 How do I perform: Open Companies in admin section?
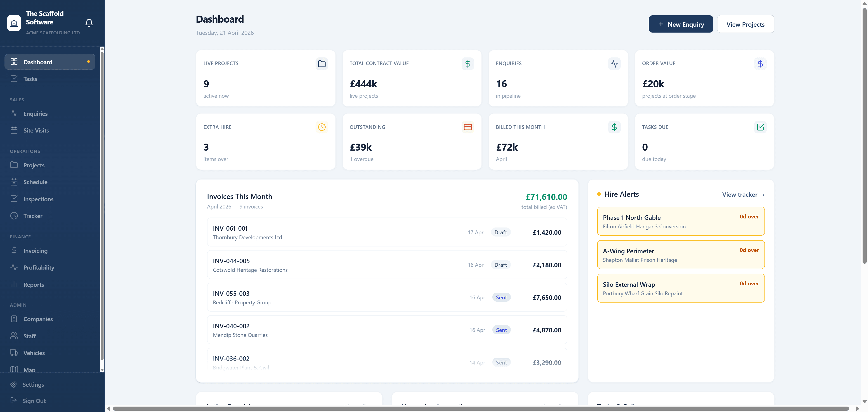click(x=50, y=319)
